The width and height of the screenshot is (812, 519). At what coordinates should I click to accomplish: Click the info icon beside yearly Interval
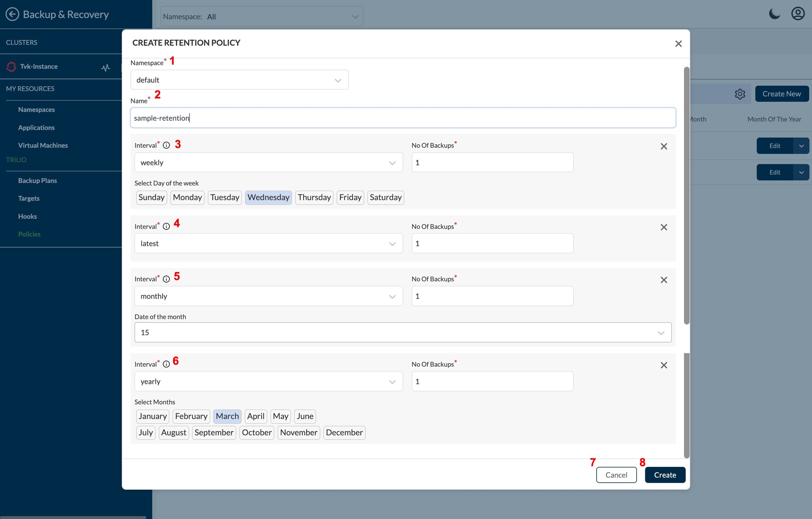coord(166,364)
